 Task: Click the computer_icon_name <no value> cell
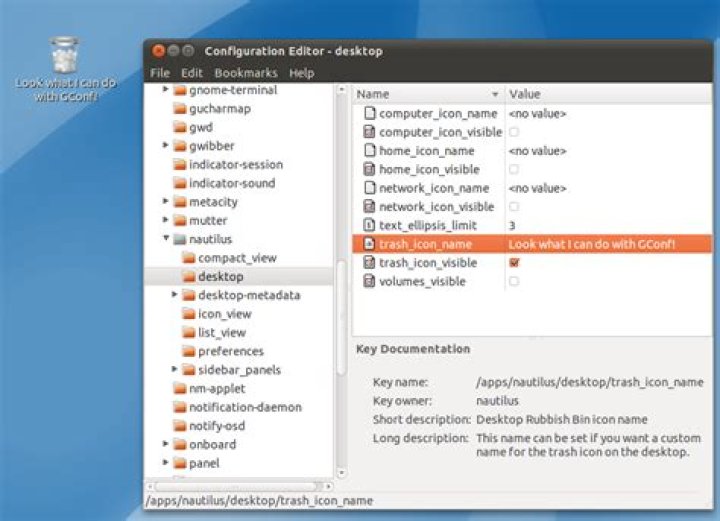pyautogui.click(x=537, y=113)
